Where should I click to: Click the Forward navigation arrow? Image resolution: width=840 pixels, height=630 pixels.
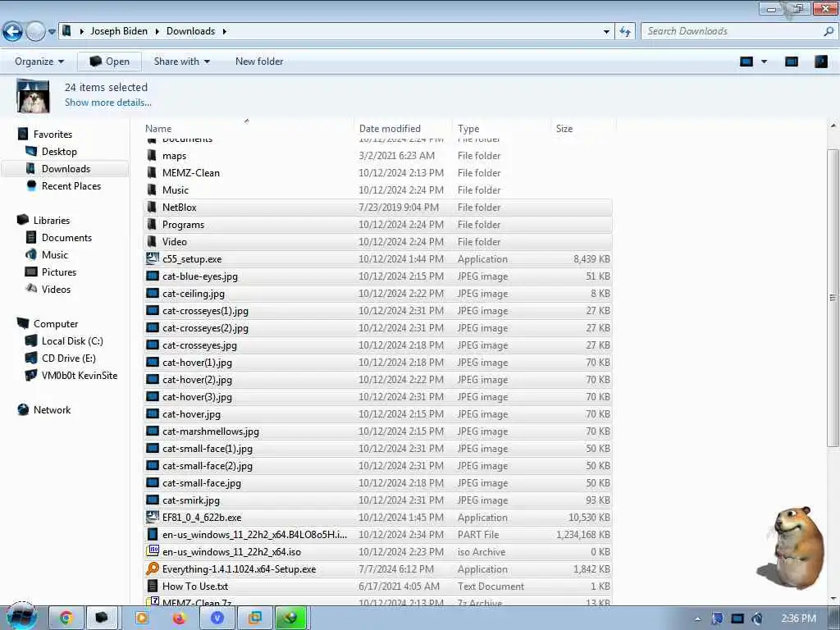coord(35,32)
